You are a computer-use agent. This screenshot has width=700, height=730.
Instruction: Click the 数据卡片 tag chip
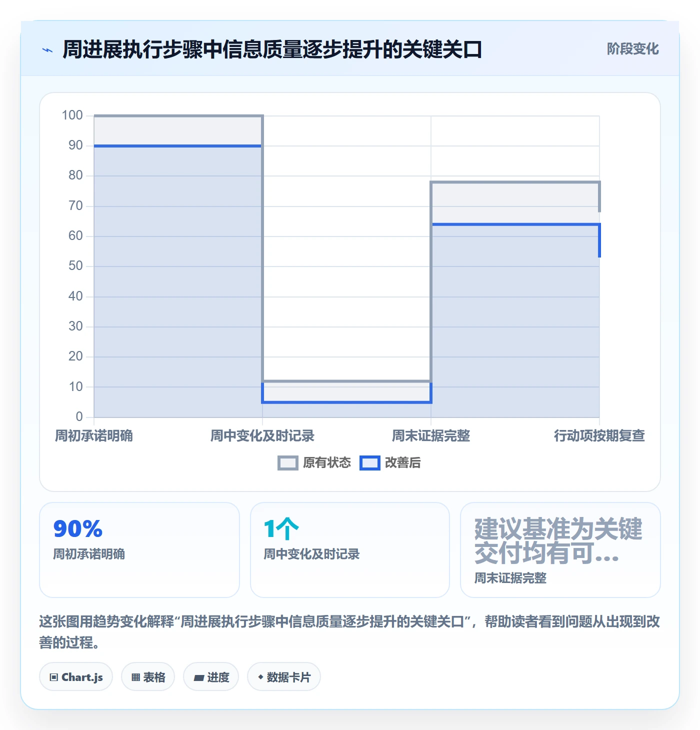click(x=284, y=677)
